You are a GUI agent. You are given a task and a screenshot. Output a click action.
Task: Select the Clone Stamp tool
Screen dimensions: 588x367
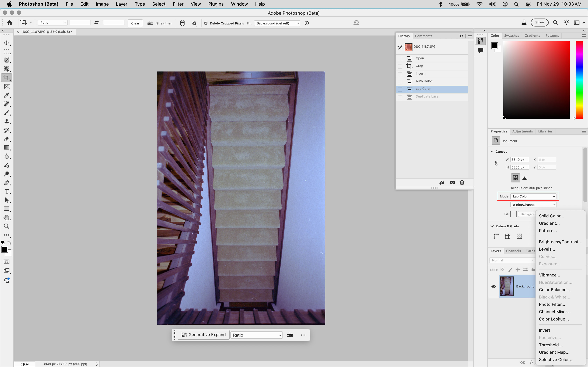point(6,121)
